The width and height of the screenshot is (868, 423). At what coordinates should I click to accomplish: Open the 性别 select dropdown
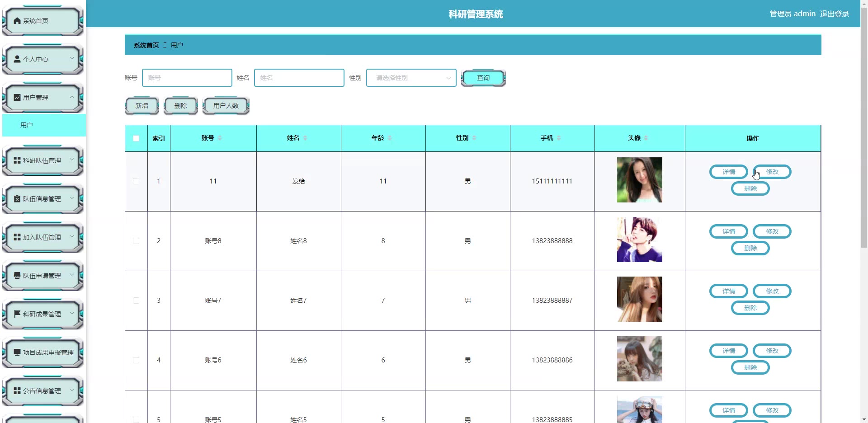pos(411,78)
